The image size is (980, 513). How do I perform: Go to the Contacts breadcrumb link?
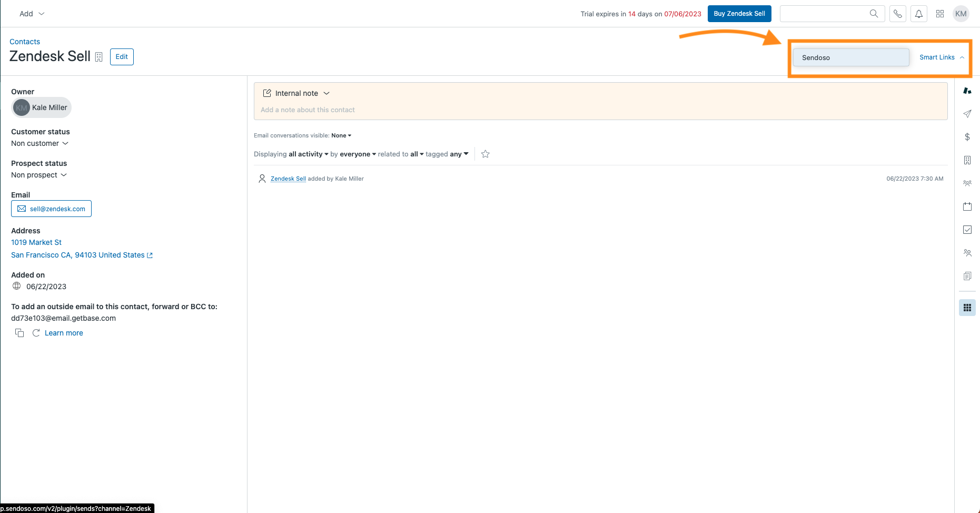tap(25, 42)
